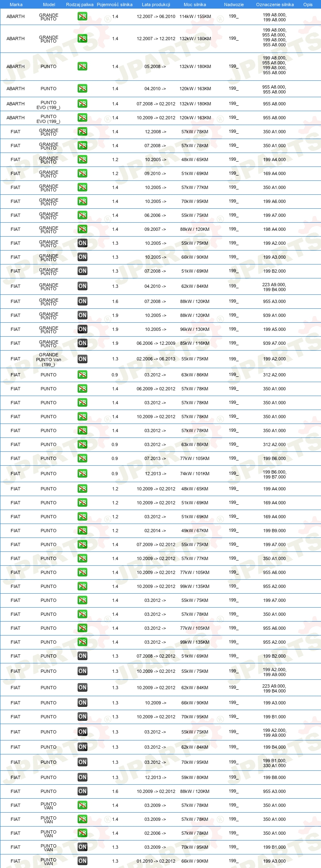Image resolution: width=321 pixels, height=868 pixels.
Task: Click petrol icon in Punto 49kW / 67KM row
Action: tap(82, 531)
